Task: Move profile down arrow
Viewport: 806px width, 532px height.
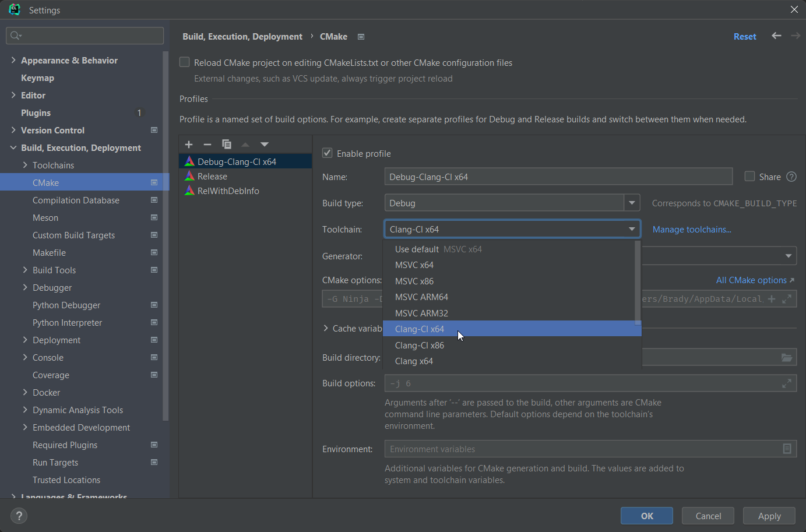Action: point(265,145)
